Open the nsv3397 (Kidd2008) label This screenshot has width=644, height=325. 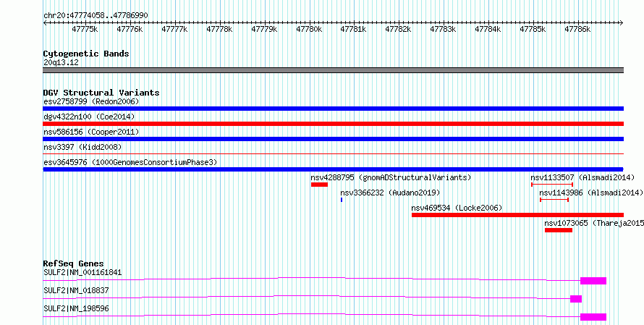(x=82, y=147)
